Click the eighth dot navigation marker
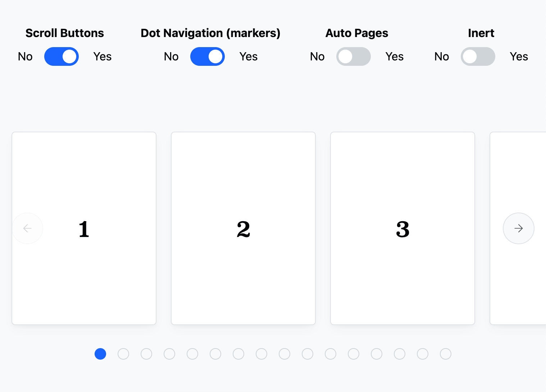 [x=261, y=354]
